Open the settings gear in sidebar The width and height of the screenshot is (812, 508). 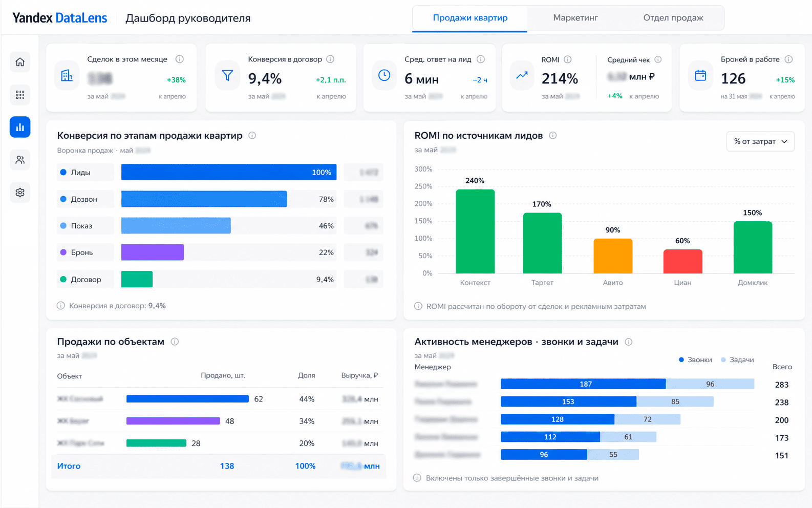point(20,193)
